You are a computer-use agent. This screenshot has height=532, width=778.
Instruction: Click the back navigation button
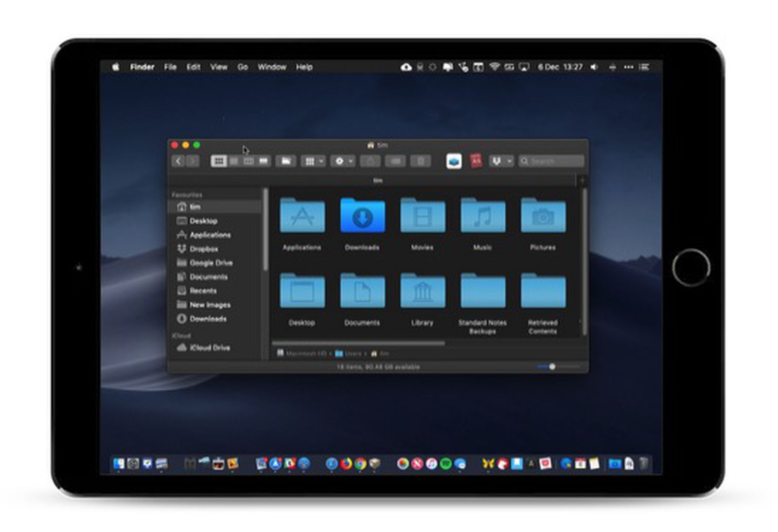[178, 161]
